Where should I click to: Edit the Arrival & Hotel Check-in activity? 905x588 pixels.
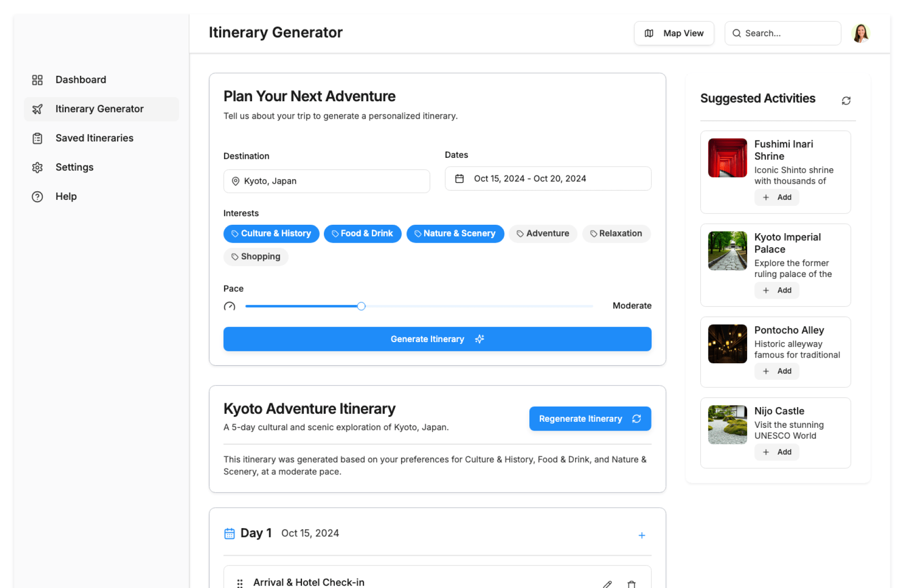[x=607, y=584]
